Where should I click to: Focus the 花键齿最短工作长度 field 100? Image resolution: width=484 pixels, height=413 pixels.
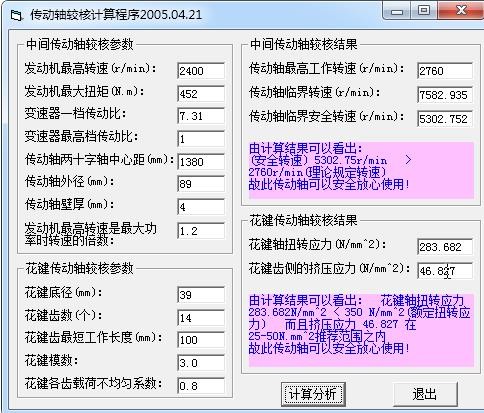coord(201,340)
